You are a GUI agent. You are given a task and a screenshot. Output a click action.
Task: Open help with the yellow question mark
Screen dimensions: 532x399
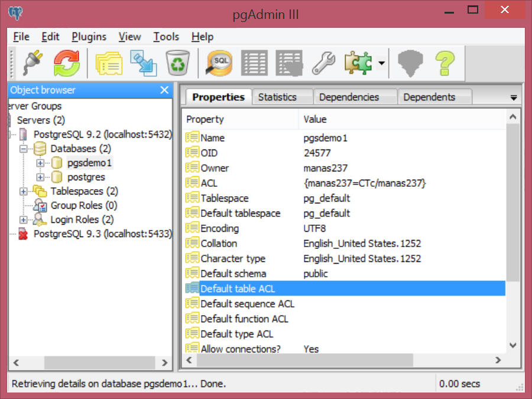(445, 63)
